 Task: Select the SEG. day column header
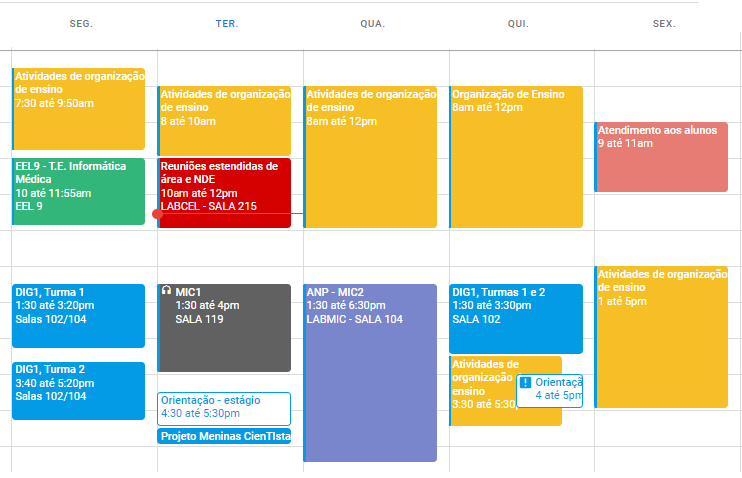81,23
